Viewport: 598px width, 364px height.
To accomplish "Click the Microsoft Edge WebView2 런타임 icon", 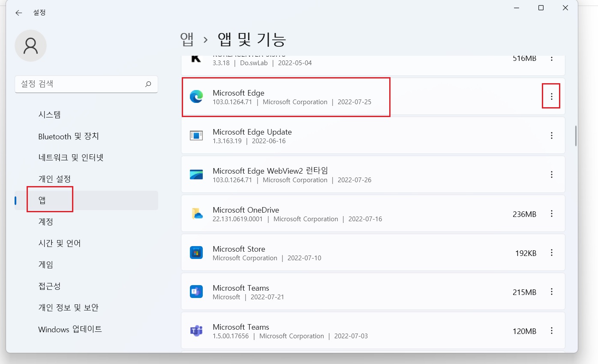I will coord(196,174).
